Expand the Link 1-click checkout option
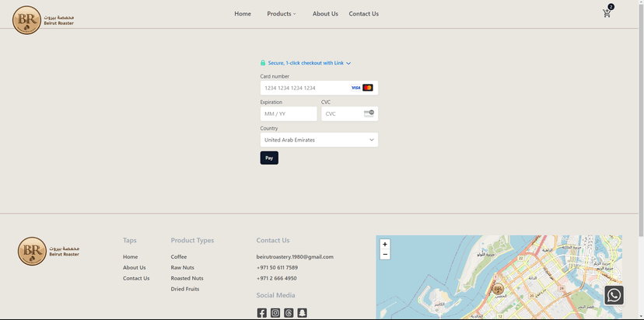This screenshot has height=320, width=644. click(306, 63)
